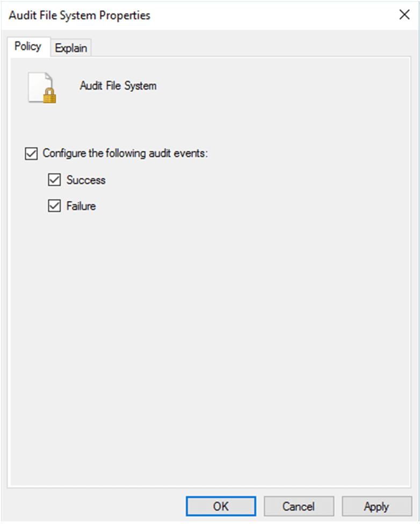Image resolution: width=420 pixels, height=525 pixels.
Task: Switch to the Explain tab
Action: pos(71,48)
